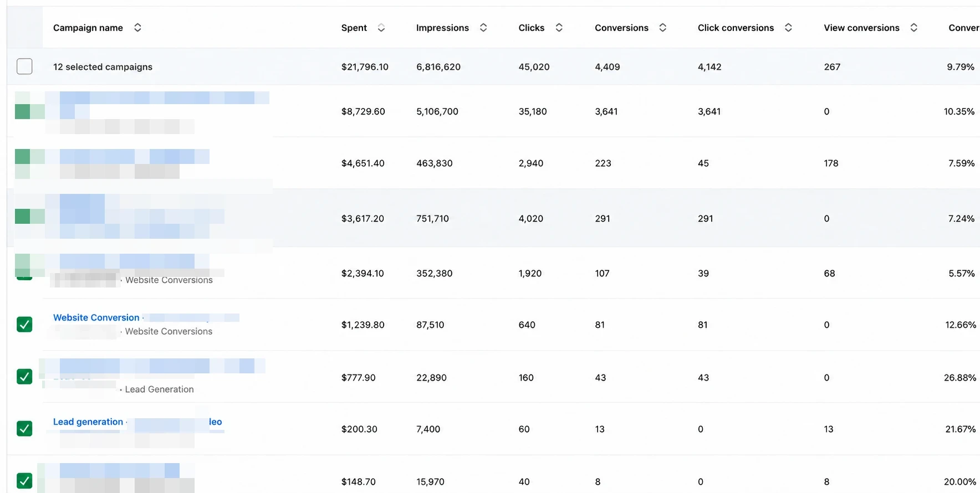Sort Click conversions column arrows icon

click(x=788, y=28)
